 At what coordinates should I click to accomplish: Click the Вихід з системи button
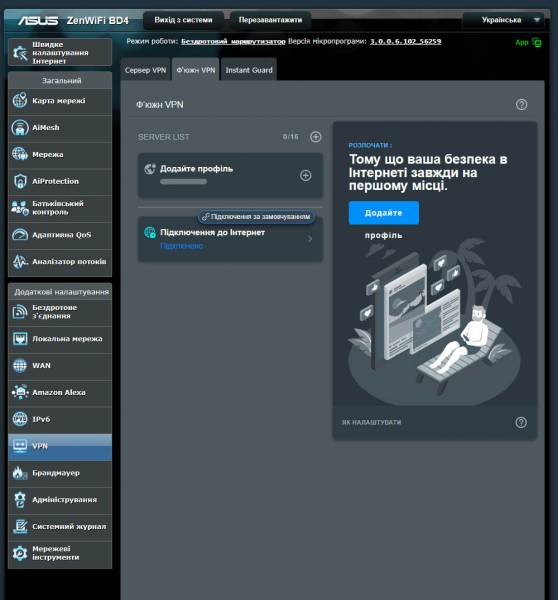pyautogui.click(x=183, y=20)
